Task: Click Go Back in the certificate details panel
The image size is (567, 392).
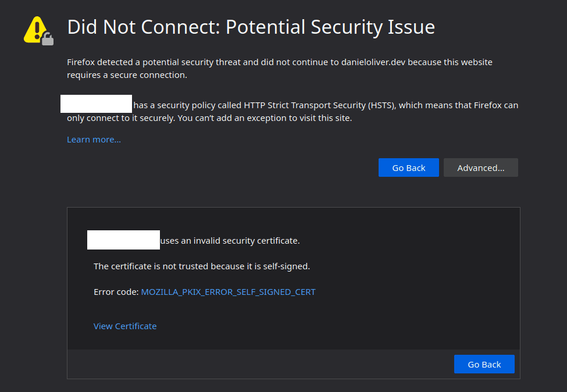Action: tap(484, 364)
